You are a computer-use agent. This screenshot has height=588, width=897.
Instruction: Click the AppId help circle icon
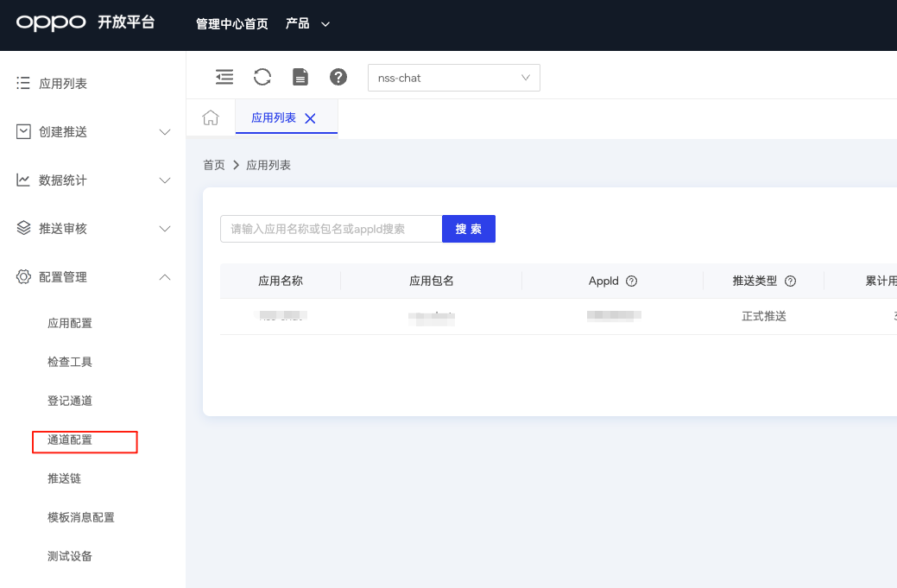click(x=632, y=281)
